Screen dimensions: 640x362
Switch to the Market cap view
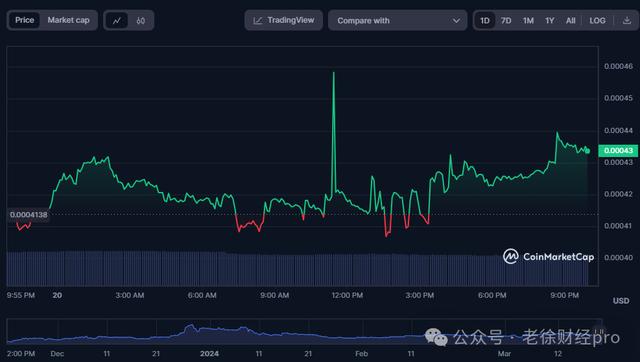(x=68, y=20)
